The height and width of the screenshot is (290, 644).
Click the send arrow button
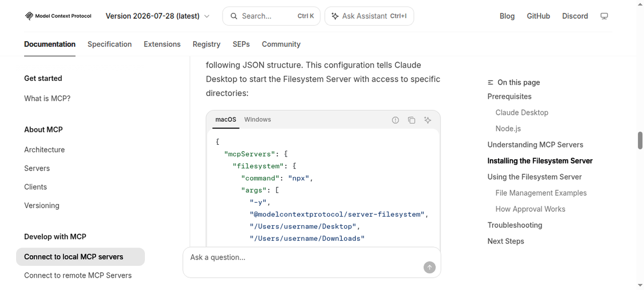click(429, 267)
